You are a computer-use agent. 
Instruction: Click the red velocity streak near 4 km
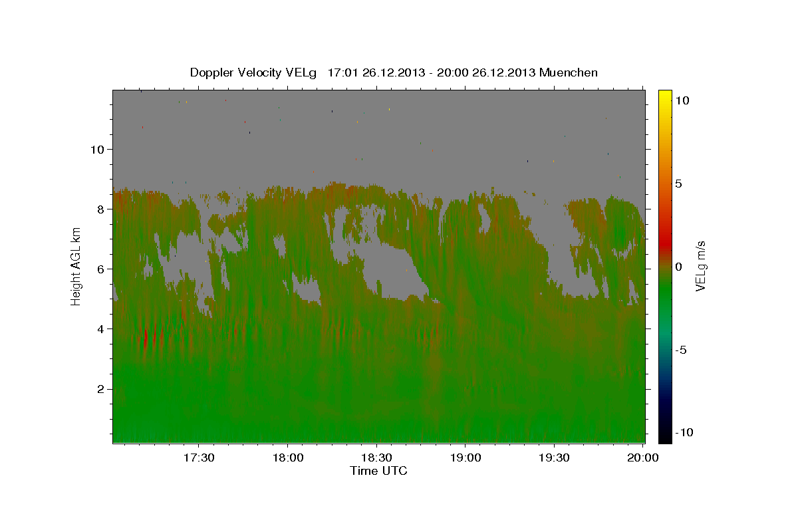tap(146, 338)
